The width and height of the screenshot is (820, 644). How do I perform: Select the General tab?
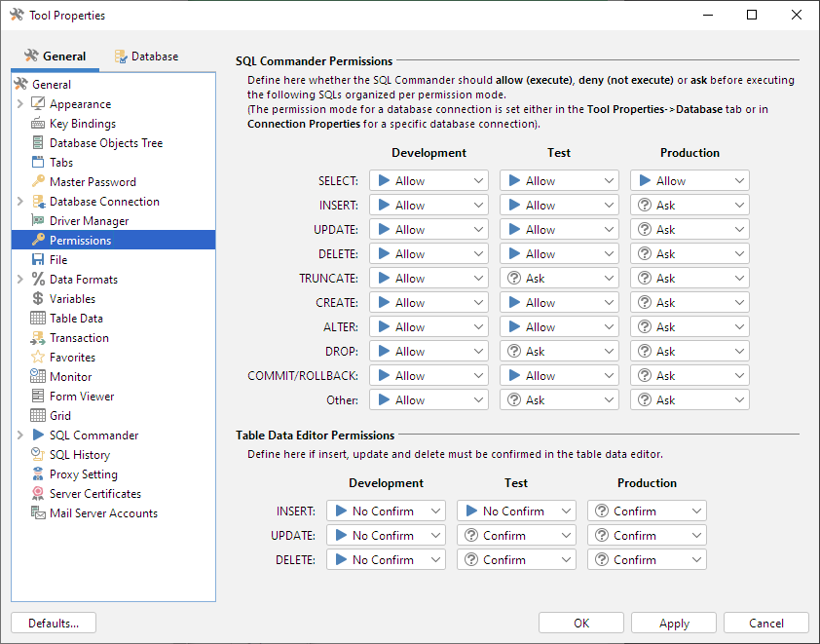(56, 57)
